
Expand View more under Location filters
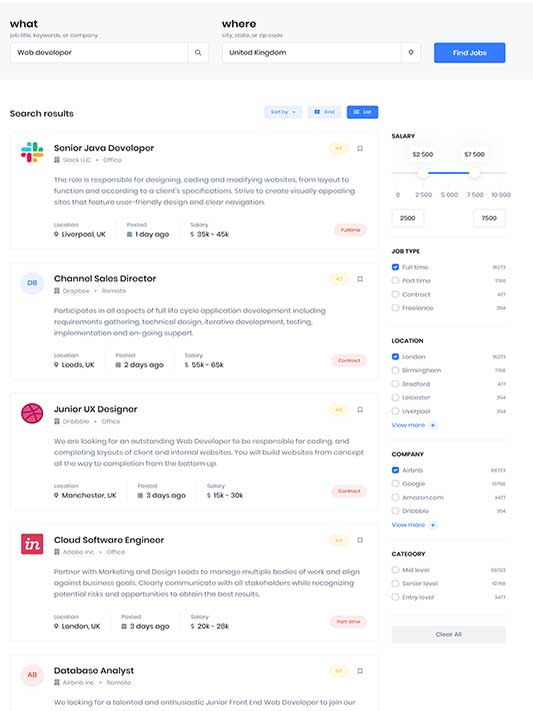tap(413, 425)
